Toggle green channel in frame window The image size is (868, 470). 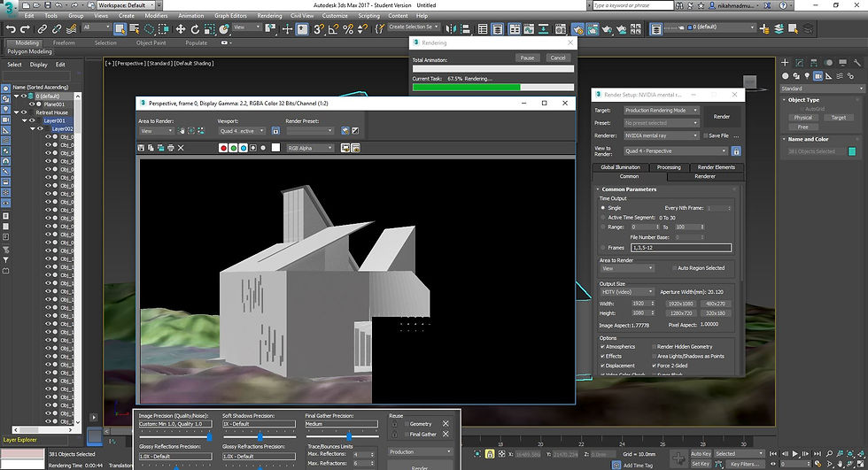[x=234, y=148]
